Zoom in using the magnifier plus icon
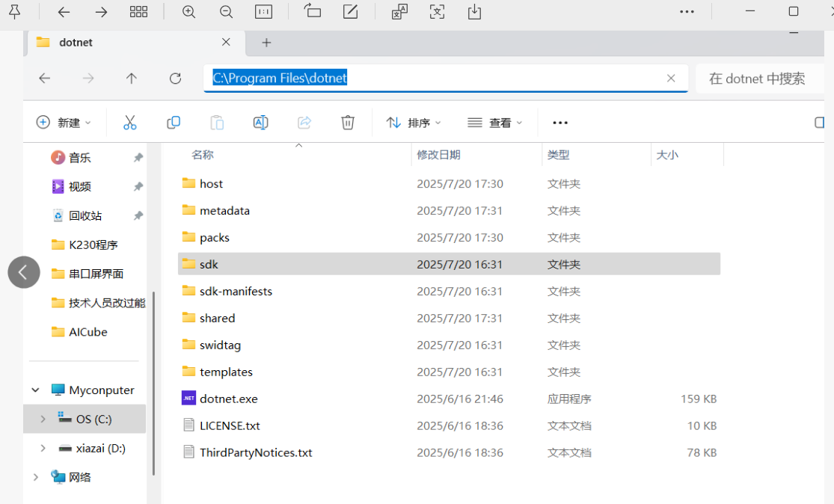The image size is (834, 504). click(x=188, y=12)
